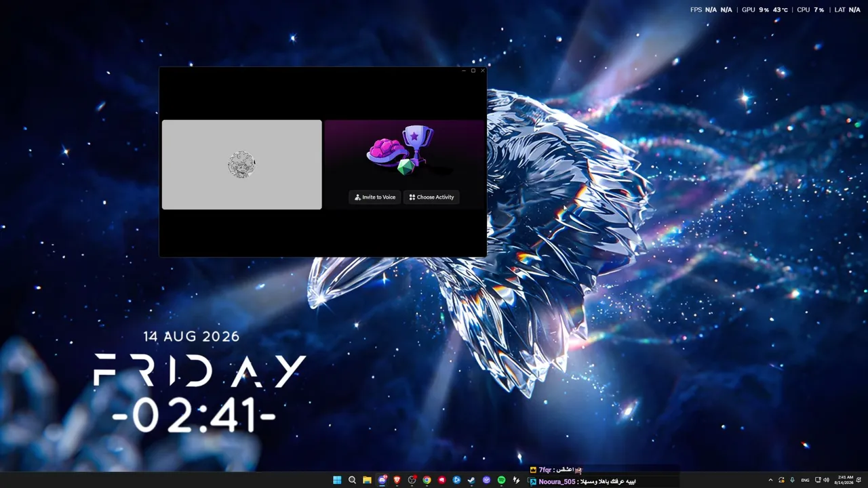
Task: Open taskbar Search
Action: coord(352,480)
